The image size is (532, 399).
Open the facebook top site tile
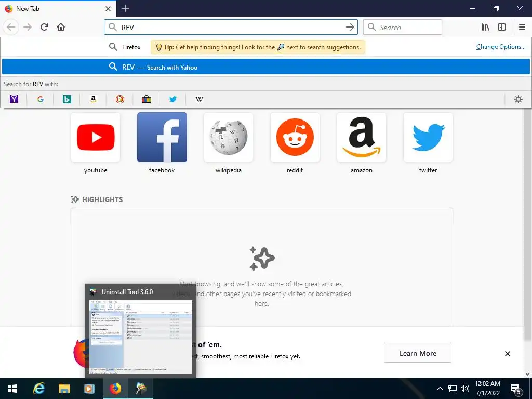162,137
